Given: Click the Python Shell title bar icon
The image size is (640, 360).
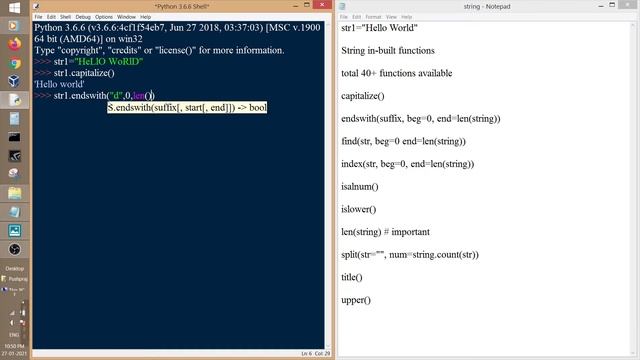Looking at the screenshot, I should pyautogui.click(x=36, y=6).
